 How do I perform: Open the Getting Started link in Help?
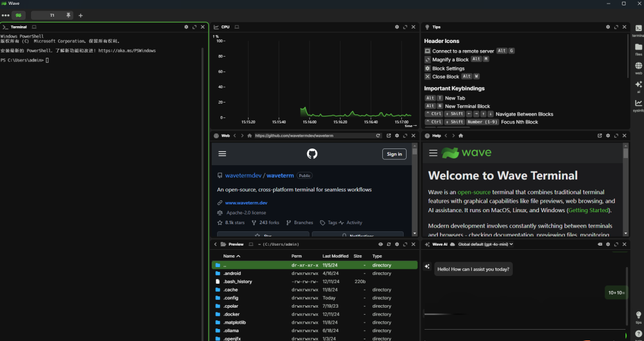pyautogui.click(x=588, y=210)
